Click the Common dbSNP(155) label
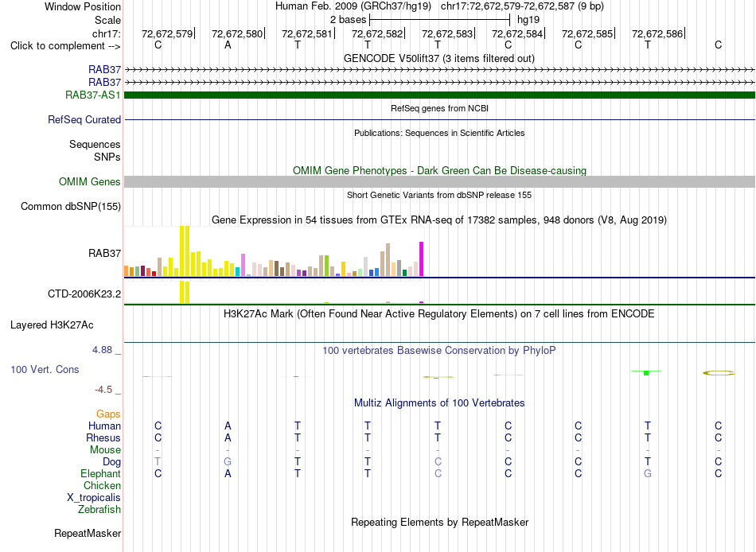756x552 pixels. point(70,206)
